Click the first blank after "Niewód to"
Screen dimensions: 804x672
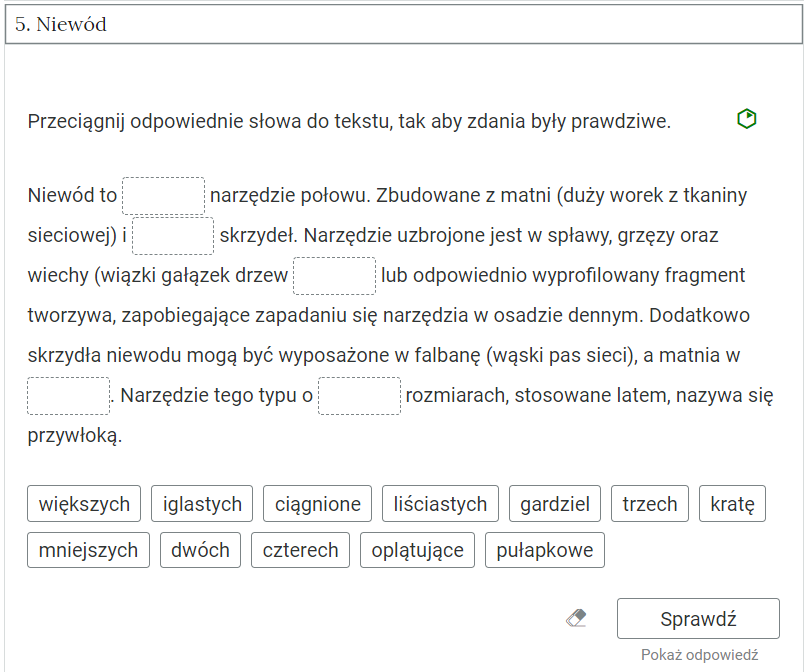pyautogui.click(x=163, y=194)
